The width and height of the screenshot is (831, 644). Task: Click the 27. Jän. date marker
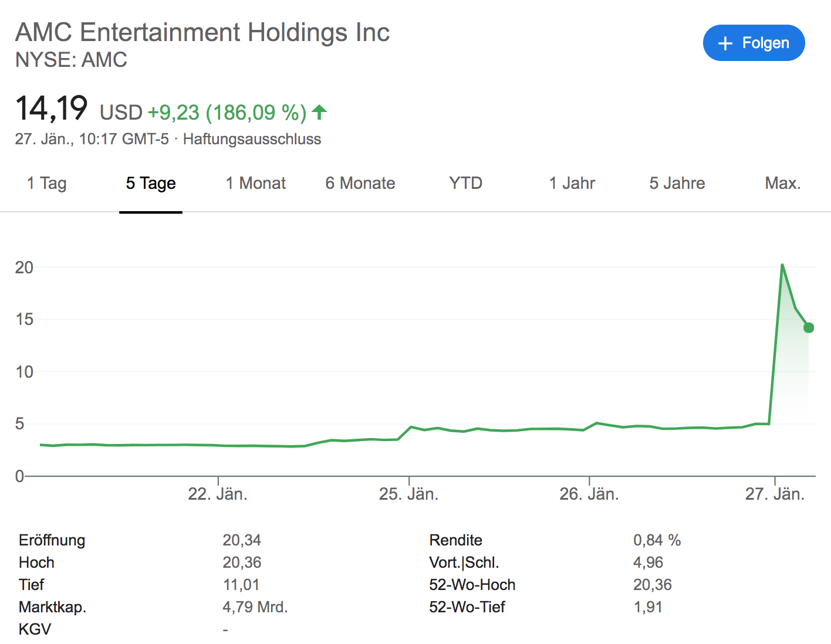coord(775,494)
